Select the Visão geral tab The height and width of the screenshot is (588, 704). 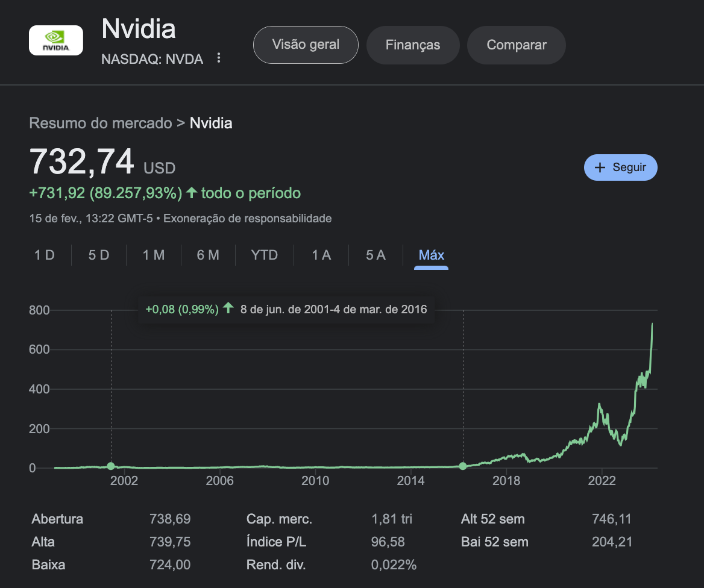click(306, 45)
